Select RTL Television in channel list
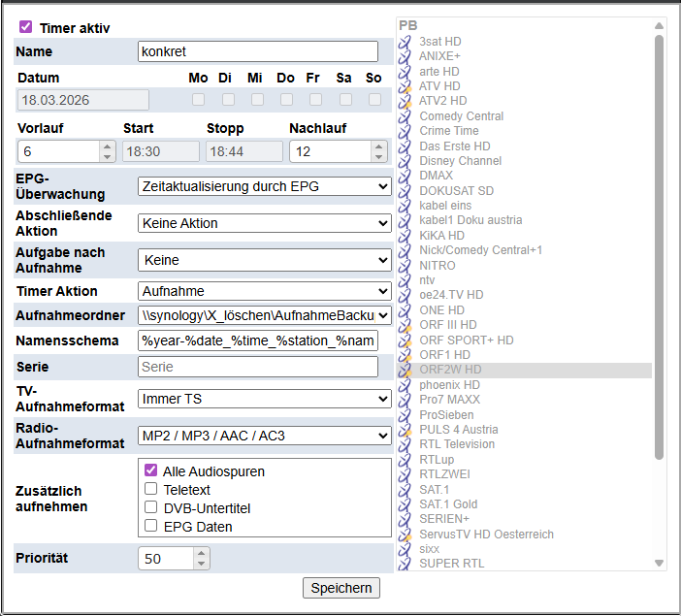 (457, 444)
